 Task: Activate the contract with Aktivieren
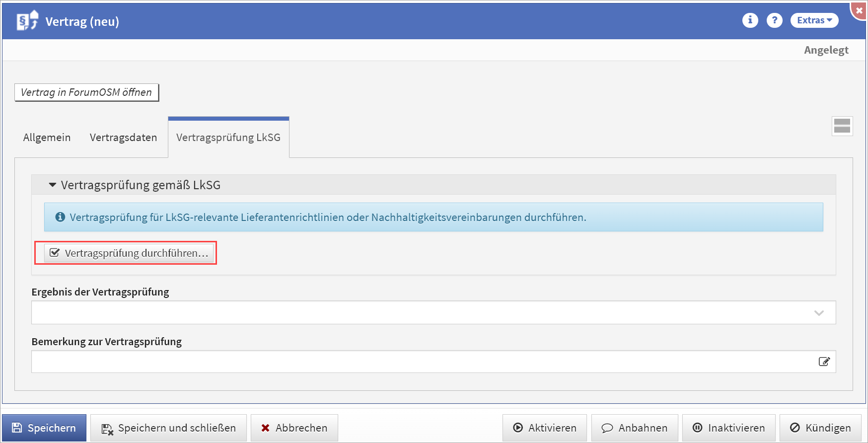pyautogui.click(x=545, y=428)
